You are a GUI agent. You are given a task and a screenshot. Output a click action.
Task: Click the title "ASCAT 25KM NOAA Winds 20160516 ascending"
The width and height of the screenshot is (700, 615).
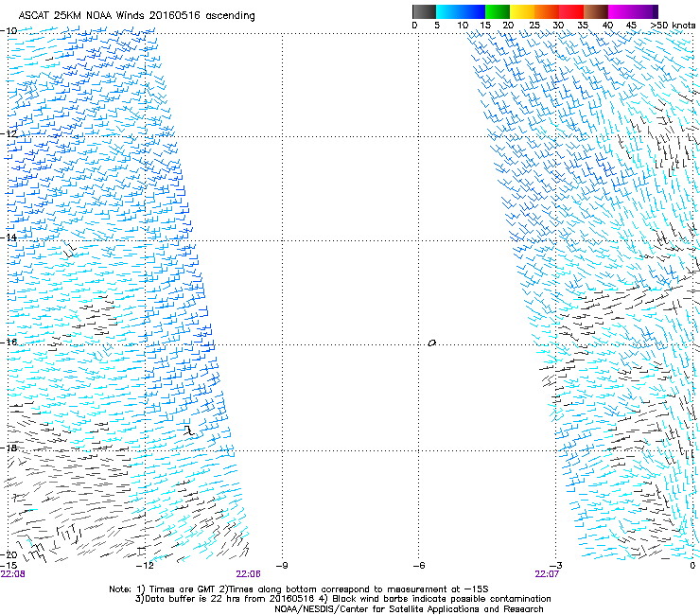[x=136, y=16]
